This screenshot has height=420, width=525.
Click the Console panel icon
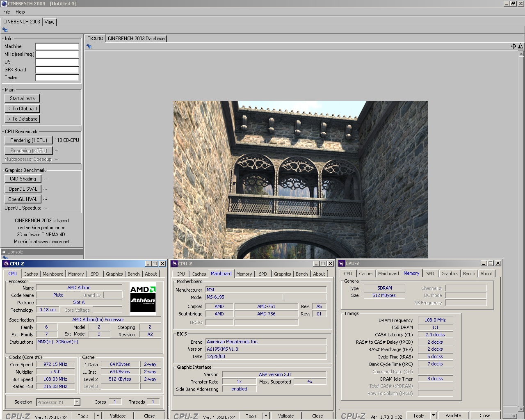click(4, 252)
